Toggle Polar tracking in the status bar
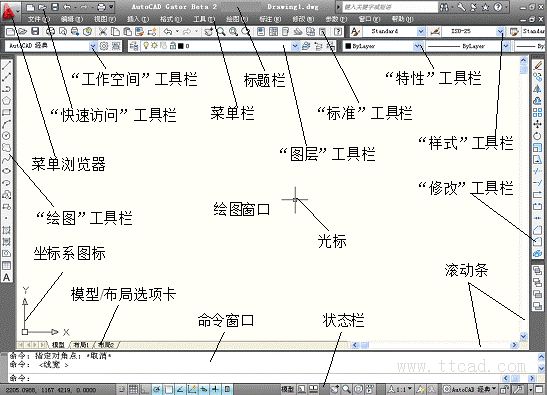This screenshot has height=395, width=547. coord(157,389)
